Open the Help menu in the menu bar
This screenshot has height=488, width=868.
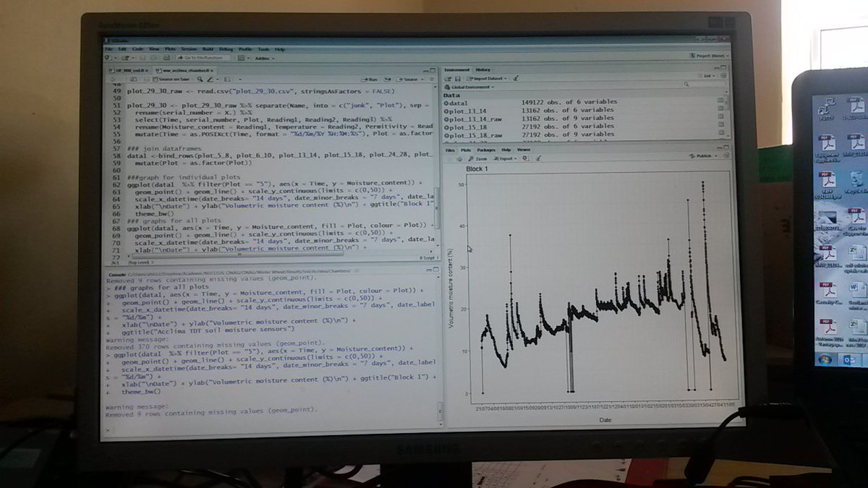[x=279, y=48]
